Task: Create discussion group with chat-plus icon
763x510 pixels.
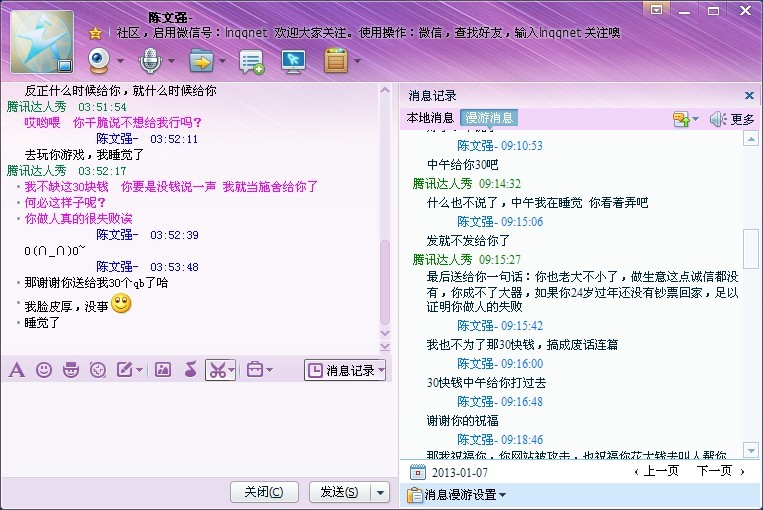Action: (251, 62)
